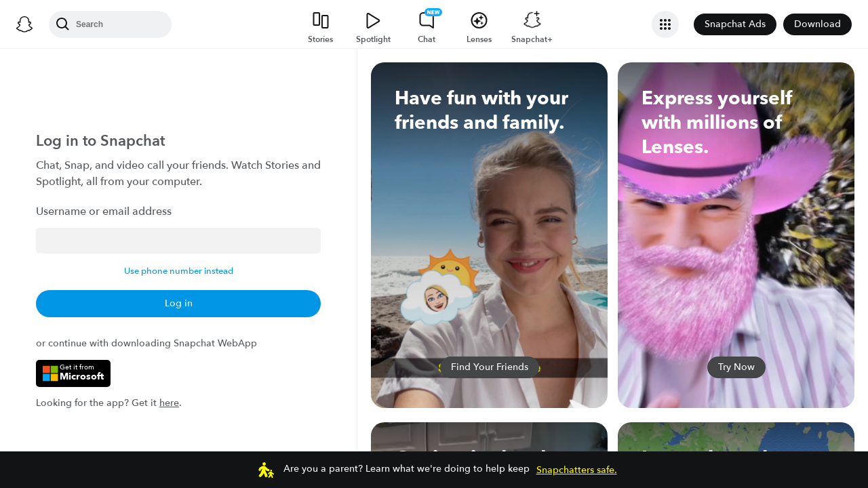Click the Download button
868x488 pixels.
817,24
